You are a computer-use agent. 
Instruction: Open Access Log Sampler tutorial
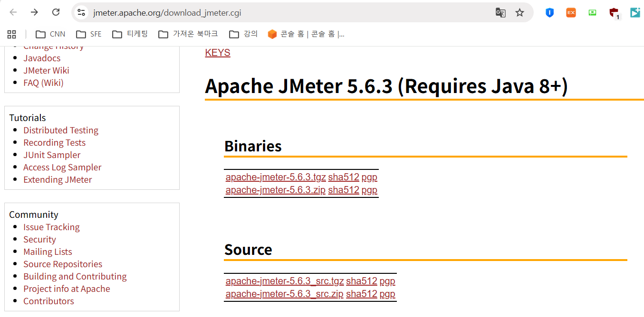[x=62, y=167]
